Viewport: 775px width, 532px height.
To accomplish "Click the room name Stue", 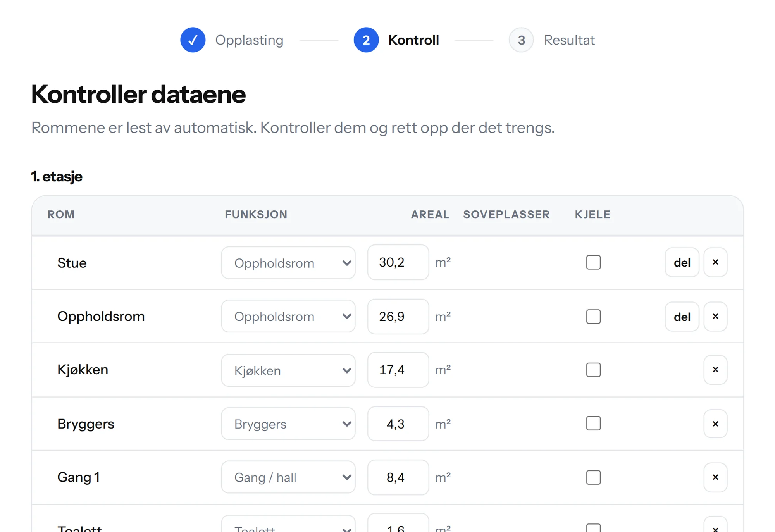I will (x=72, y=263).
